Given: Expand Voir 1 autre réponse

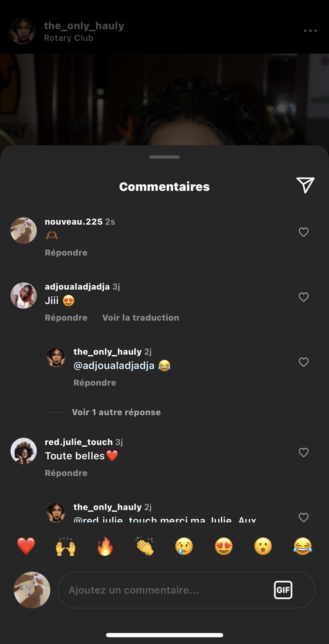Looking at the screenshot, I should point(116,412).
